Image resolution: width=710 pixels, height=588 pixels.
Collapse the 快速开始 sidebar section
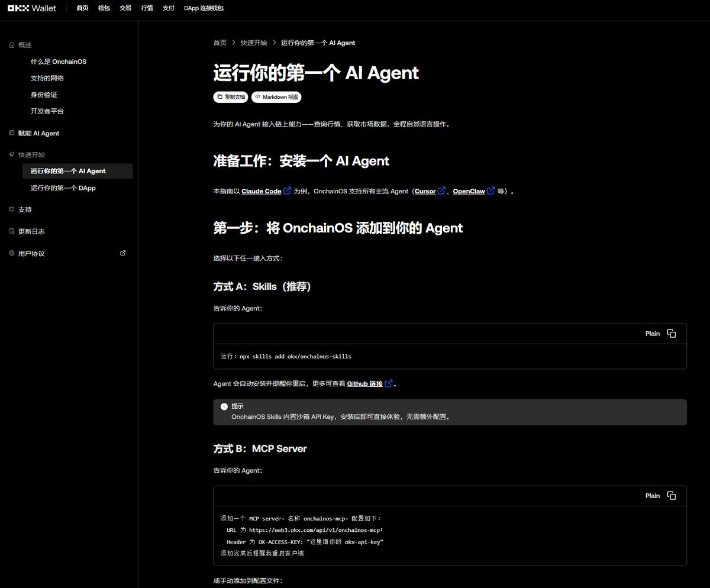pos(31,154)
